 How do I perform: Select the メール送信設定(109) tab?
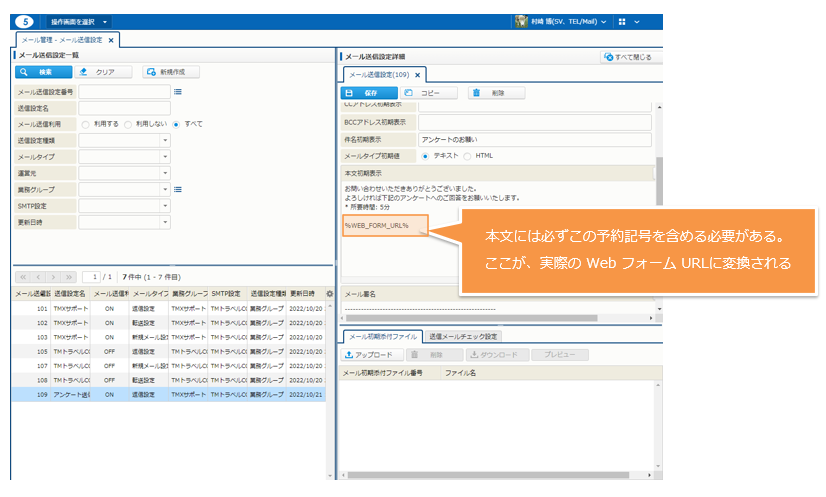379,75
